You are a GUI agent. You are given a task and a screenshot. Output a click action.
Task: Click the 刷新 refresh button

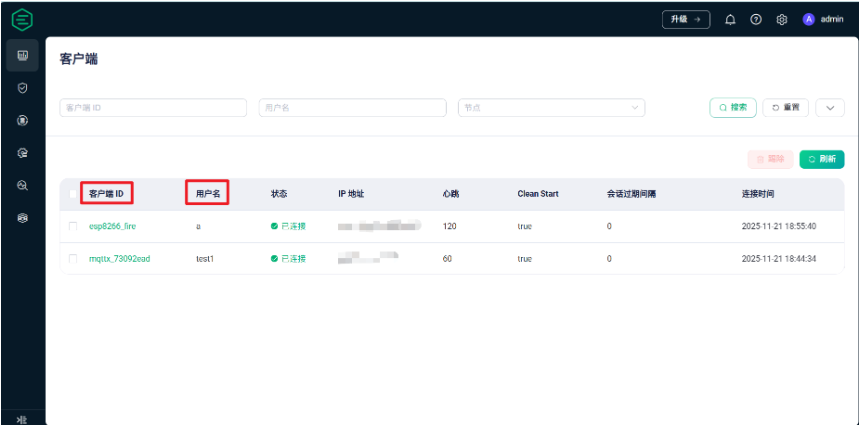tap(822, 159)
